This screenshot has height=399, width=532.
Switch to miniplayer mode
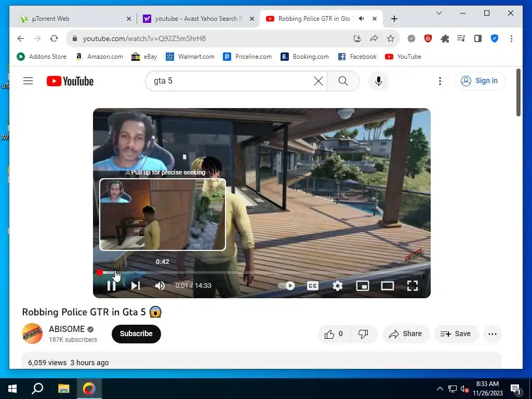click(362, 286)
